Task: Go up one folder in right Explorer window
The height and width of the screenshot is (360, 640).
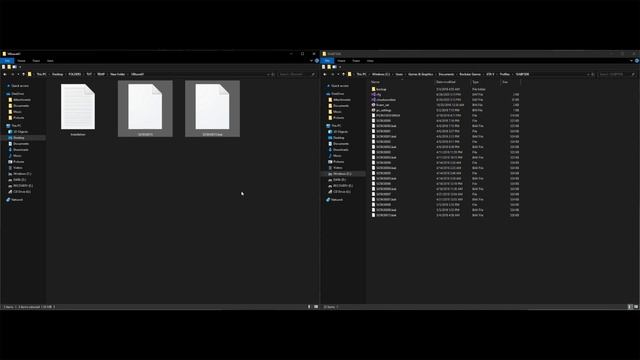Action: coord(343,74)
